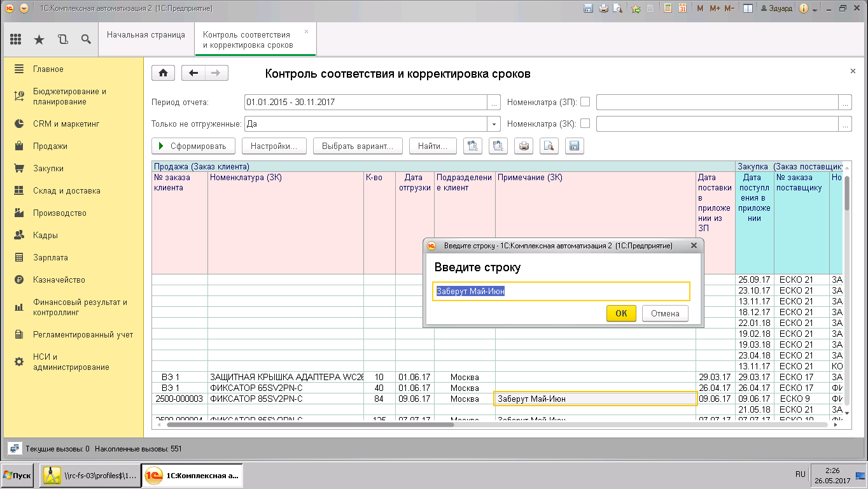Open period picker for Период отчета

tap(494, 102)
